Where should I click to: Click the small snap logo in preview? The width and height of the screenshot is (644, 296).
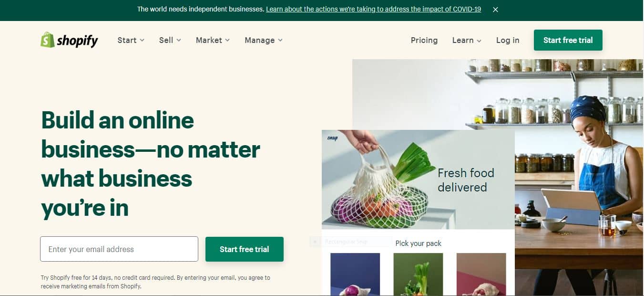click(x=332, y=138)
